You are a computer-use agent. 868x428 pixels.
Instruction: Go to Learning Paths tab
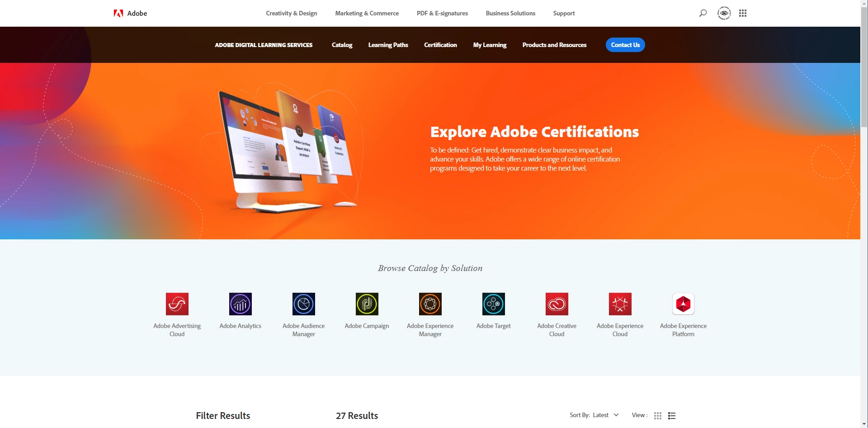pyautogui.click(x=388, y=45)
